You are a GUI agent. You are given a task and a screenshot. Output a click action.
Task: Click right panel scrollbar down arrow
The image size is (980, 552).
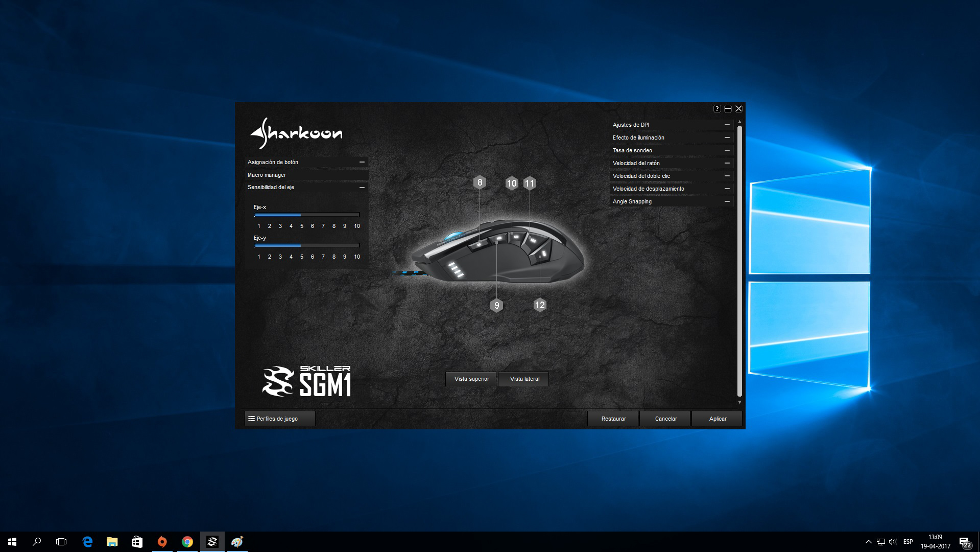[739, 403]
